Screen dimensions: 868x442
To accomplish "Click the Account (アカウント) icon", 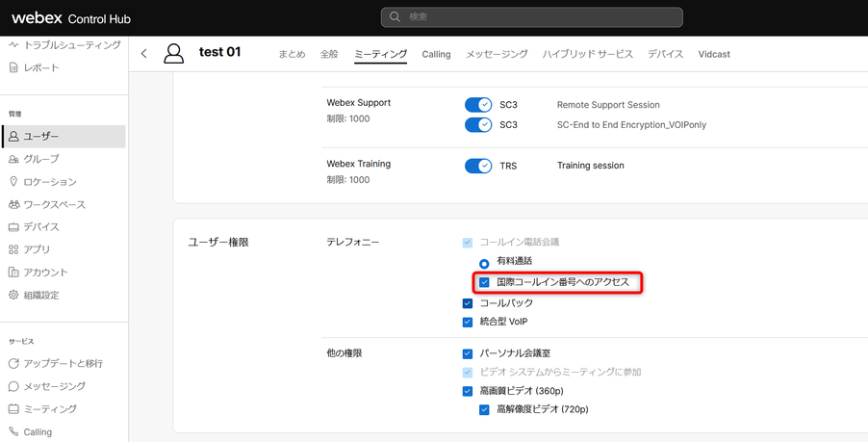I will point(13,273).
